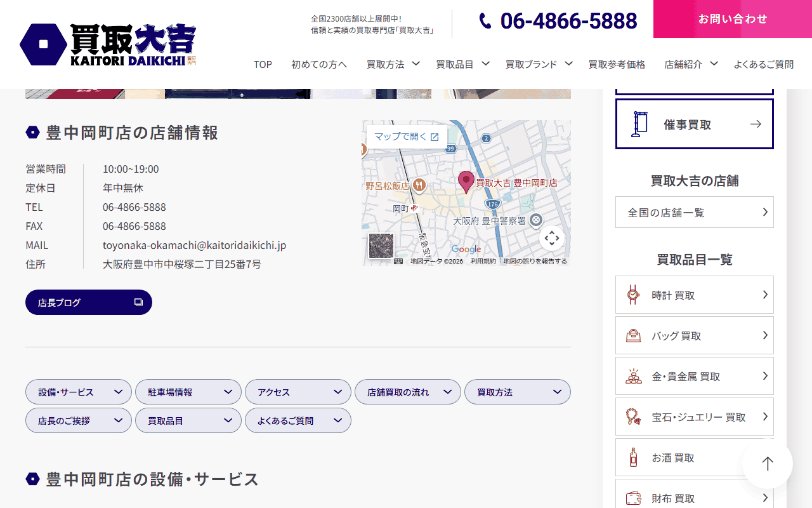Jump to 店舗買取の流れ section pill
812x508 pixels.
click(x=408, y=392)
